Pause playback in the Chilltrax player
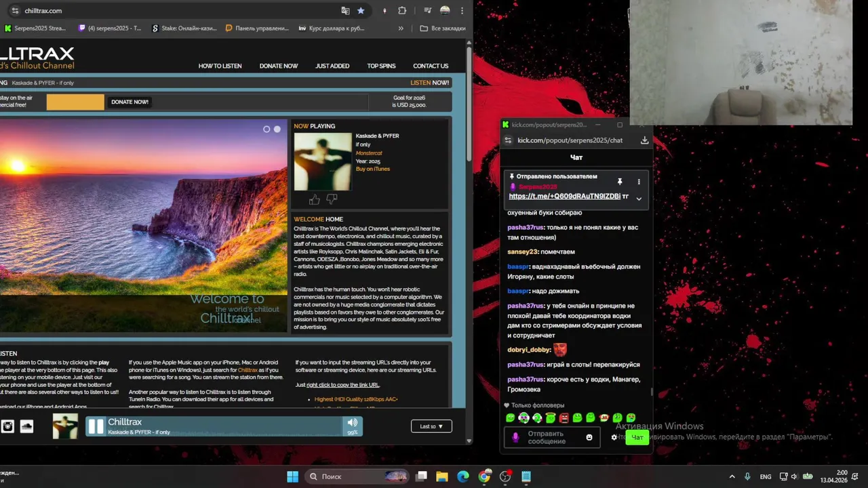This screenshot has height=488, width=868. click(x=96, y=426)
